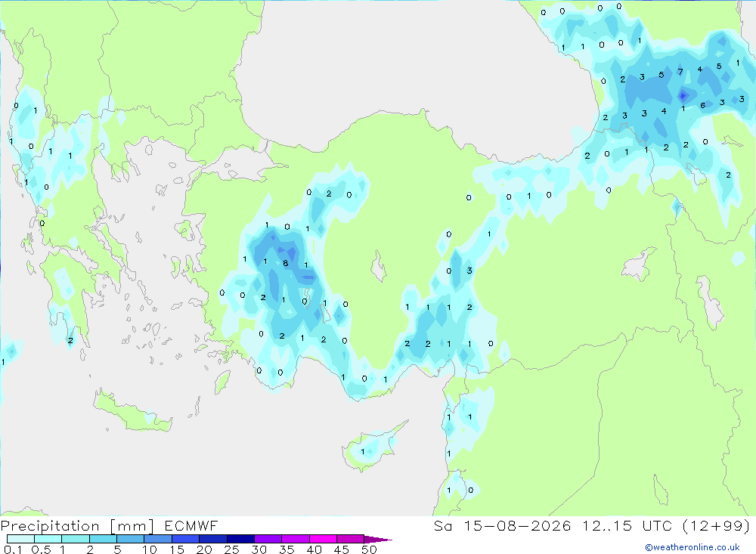Choose the 30–35 mm purple legend swatch
Image resolution: width=756 pixels, height=554 pixels.
click(x=268, y=539)
